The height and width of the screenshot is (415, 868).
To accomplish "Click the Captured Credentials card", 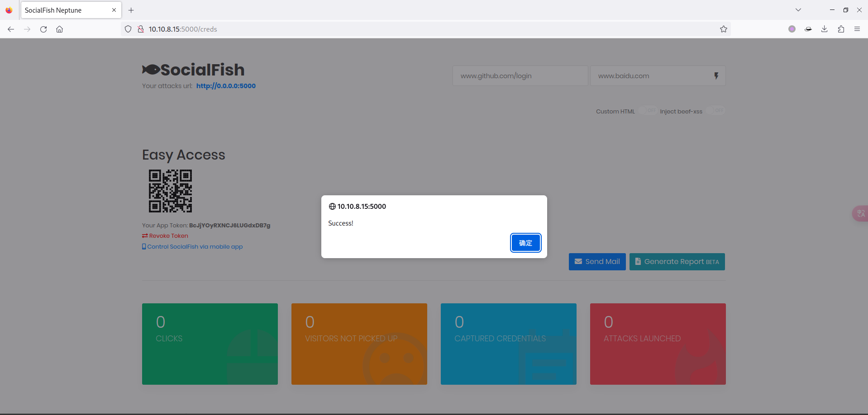I will coord(509,344).
